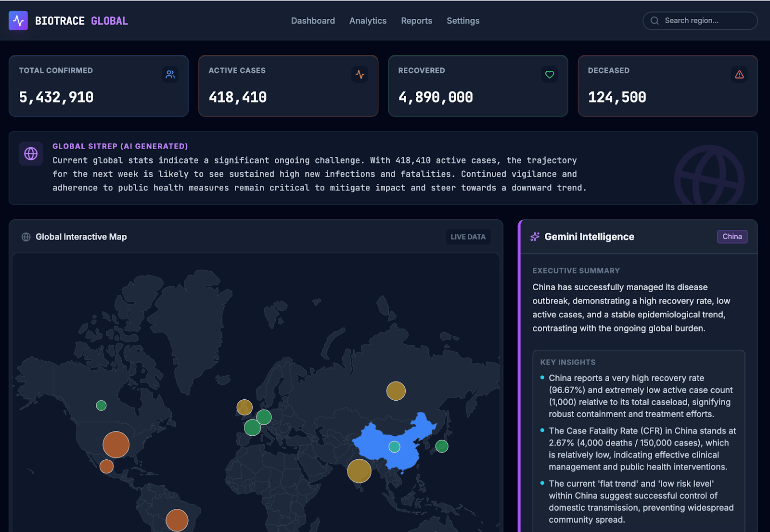Click the China region tag
The width and height of the screenshot is (770, 532).
731,237
